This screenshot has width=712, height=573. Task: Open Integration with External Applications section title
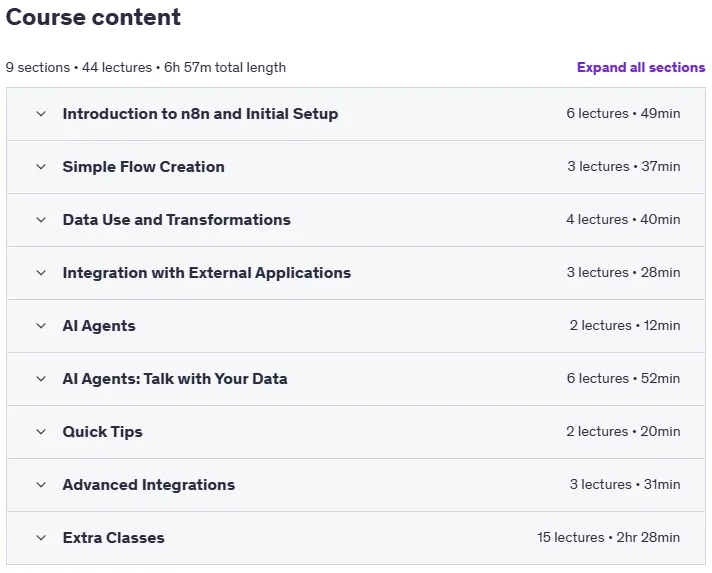click(x=207, y=273)
